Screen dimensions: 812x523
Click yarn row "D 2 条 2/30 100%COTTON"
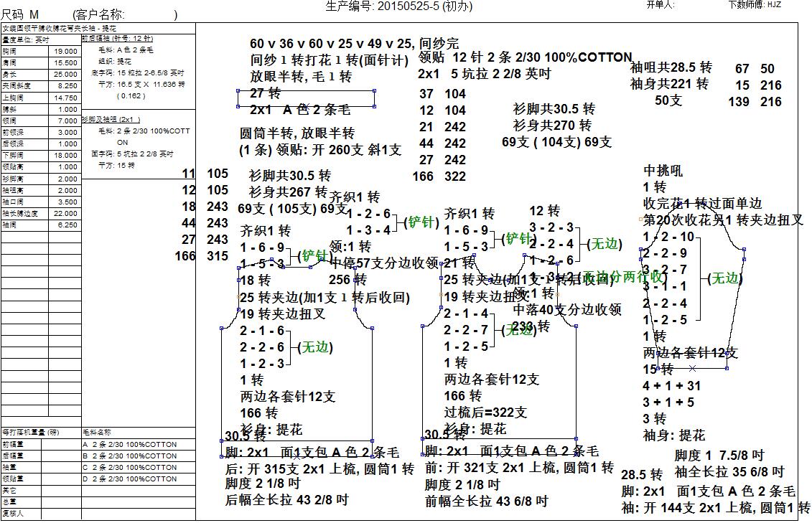click(129, 479)
